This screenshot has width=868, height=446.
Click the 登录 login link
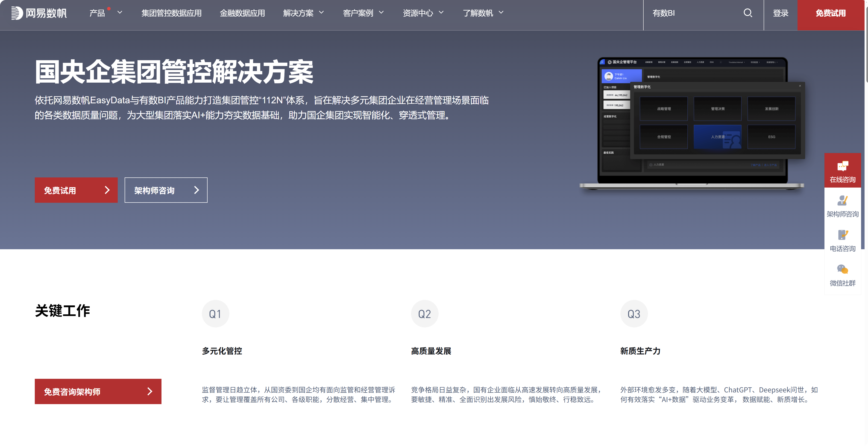pos(780,13)
